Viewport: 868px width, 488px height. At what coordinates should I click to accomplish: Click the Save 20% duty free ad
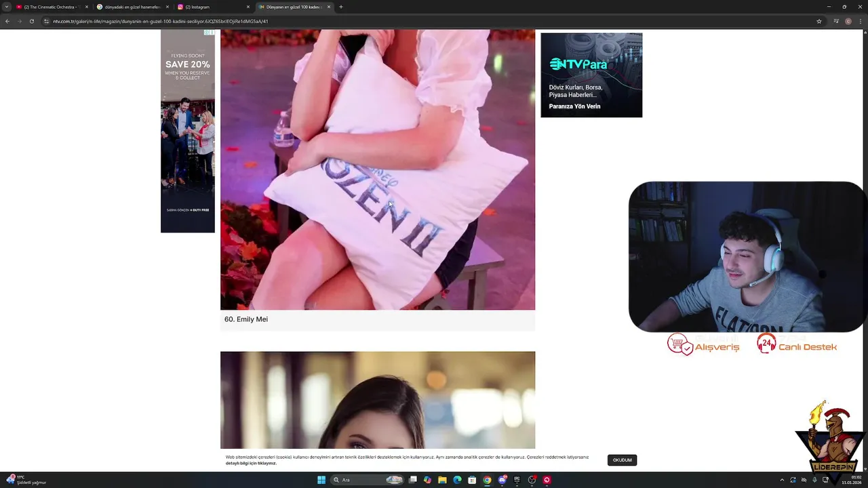pos(188,131)
